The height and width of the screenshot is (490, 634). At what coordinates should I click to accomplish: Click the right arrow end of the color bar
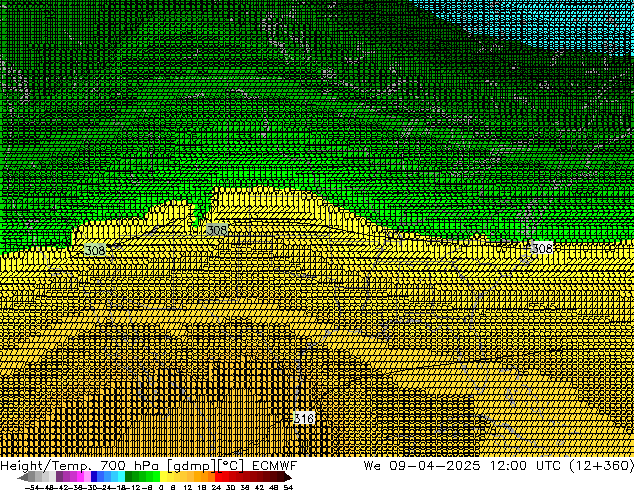pyautogui.click(x=287, y=478)
